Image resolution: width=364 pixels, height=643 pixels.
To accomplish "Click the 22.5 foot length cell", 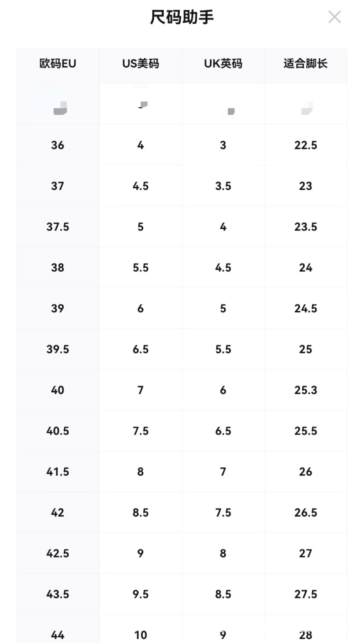I will tap(305, 145).
